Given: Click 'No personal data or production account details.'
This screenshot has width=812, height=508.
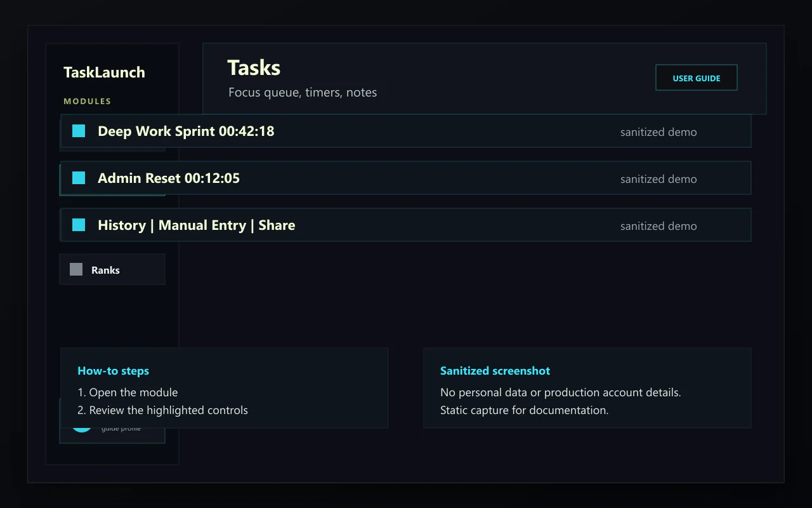Looking at the screenshot, I should pyautogui.click(x=560, y=392).
